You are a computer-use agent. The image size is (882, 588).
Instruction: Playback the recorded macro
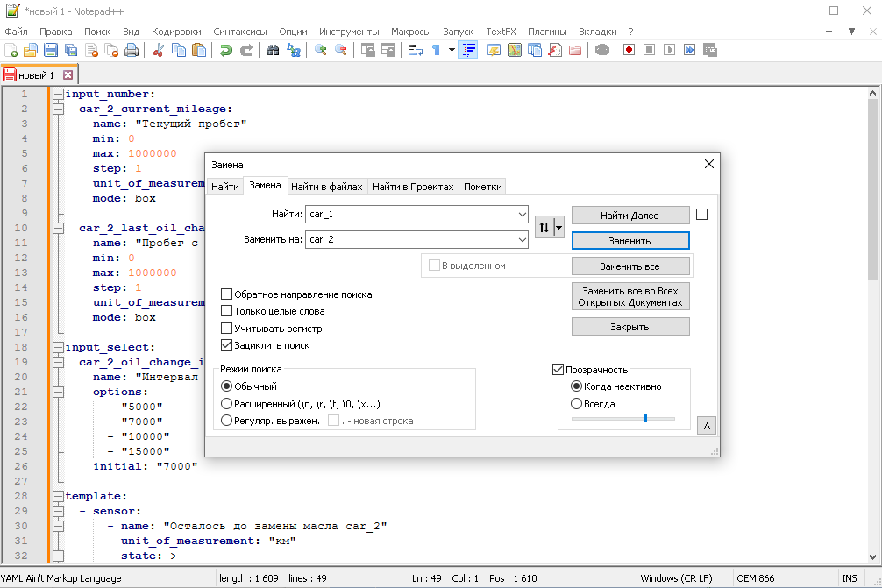[668, 50]
